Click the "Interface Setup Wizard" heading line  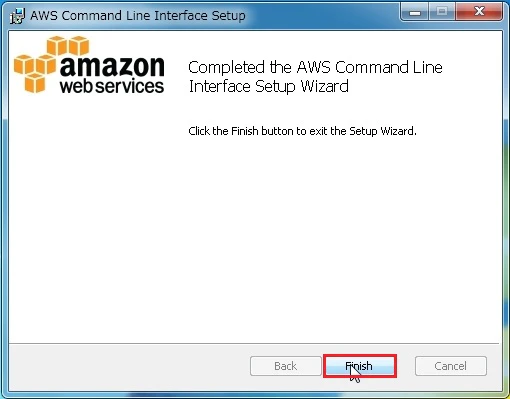pyautogui.click(x=269, y=86)
